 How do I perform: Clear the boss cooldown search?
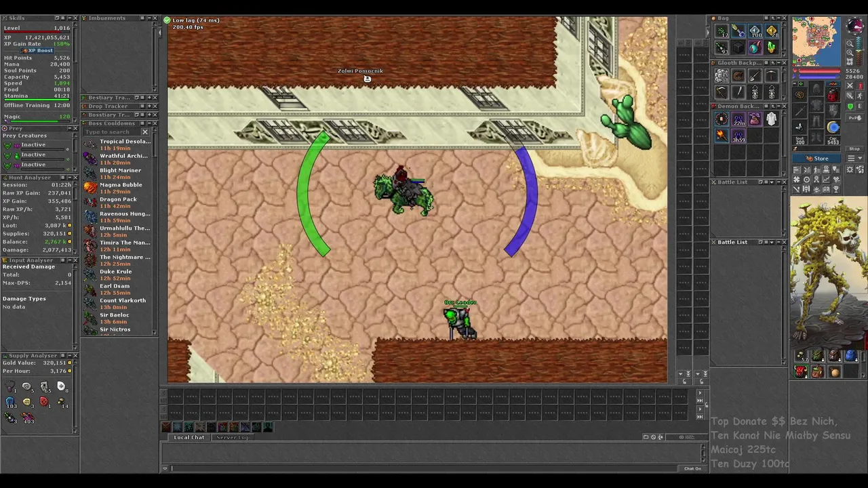pos(145,132)
